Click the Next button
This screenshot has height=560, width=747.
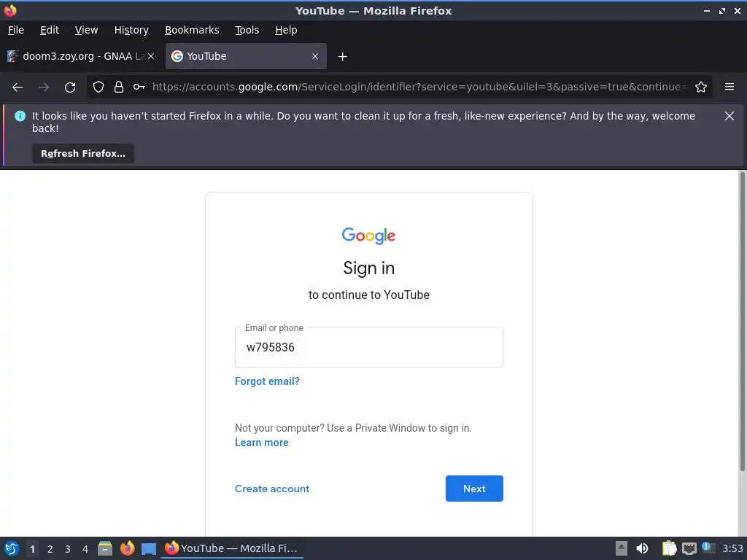coord(474,489)
